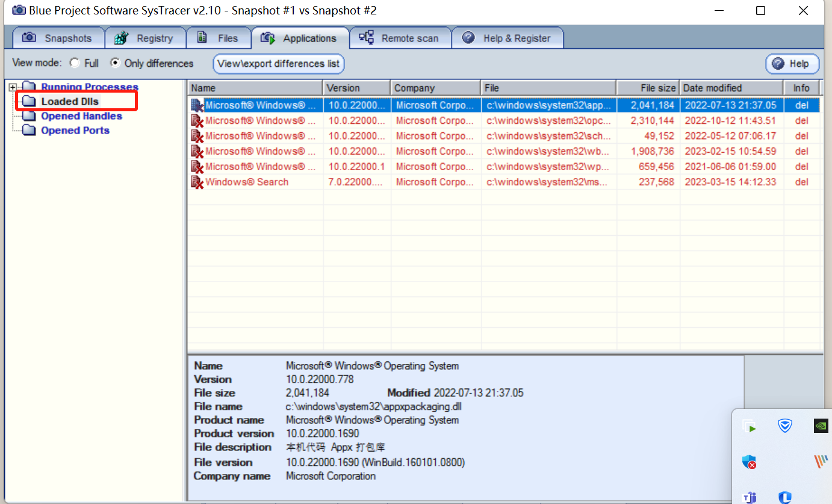Click the 'Windows® Search' name cell
This screenshot has width=832, height=504.
247,182
